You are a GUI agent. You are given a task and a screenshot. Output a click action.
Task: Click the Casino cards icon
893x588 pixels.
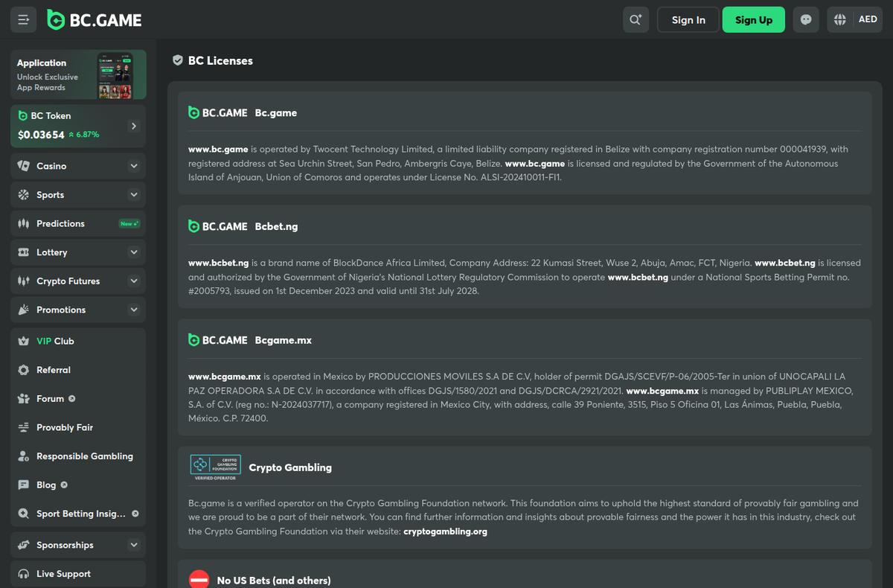coord(23,166)
